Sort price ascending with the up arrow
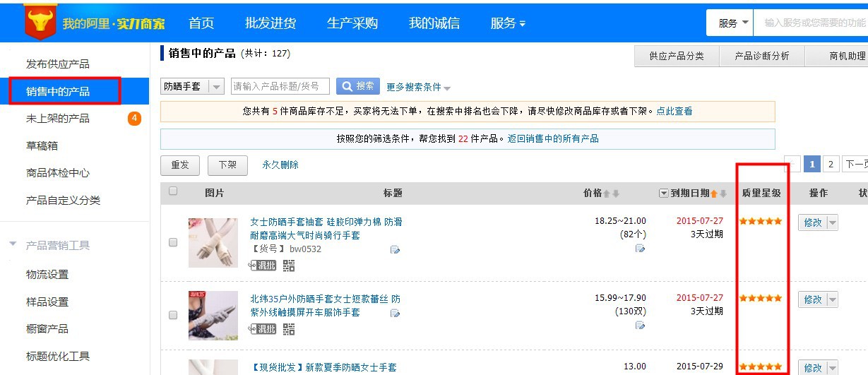This screenshot has width=868, height=375. coord(607,194)
